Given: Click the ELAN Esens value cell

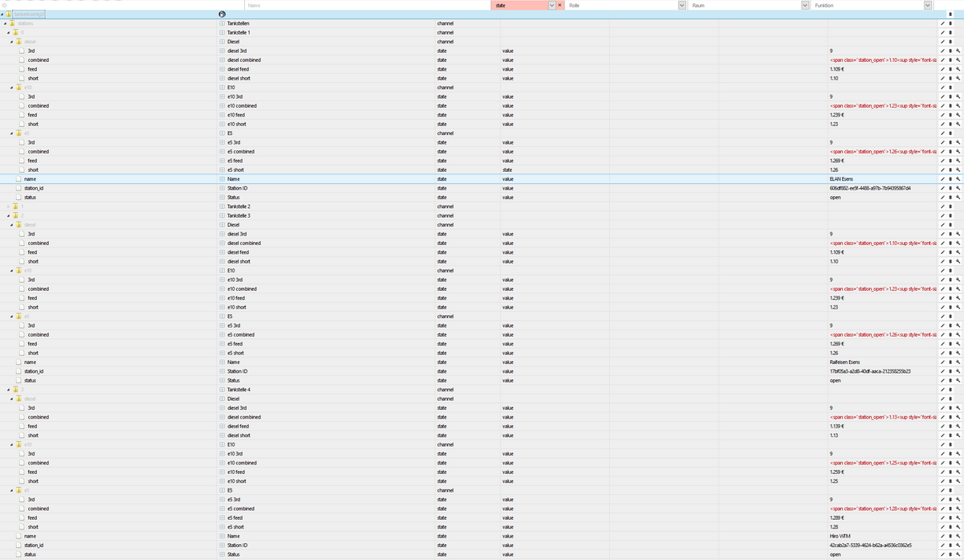Looking at the screenshot, I should [x=882, y=179].
